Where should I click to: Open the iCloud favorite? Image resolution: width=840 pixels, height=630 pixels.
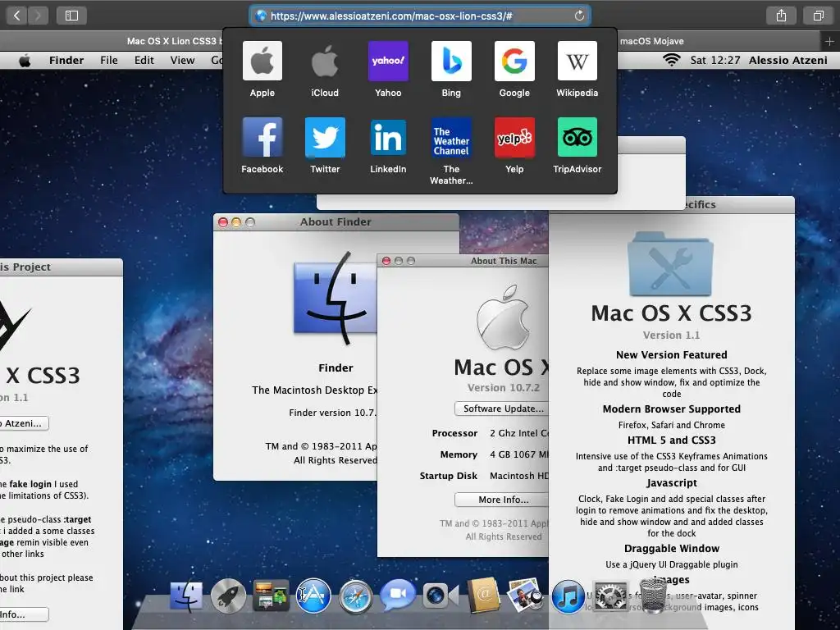click(325, 70)
